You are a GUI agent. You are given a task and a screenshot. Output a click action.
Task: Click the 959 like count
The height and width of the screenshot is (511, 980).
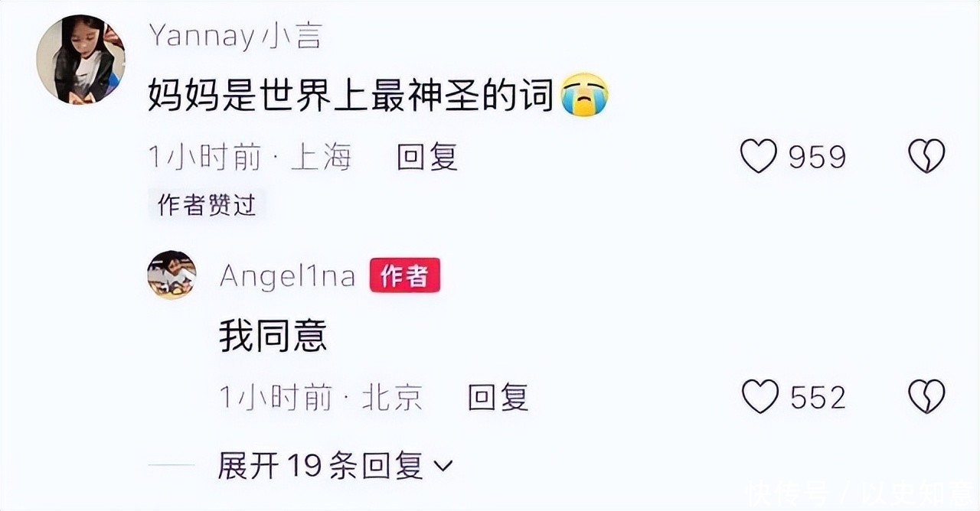tap(817, 157)
